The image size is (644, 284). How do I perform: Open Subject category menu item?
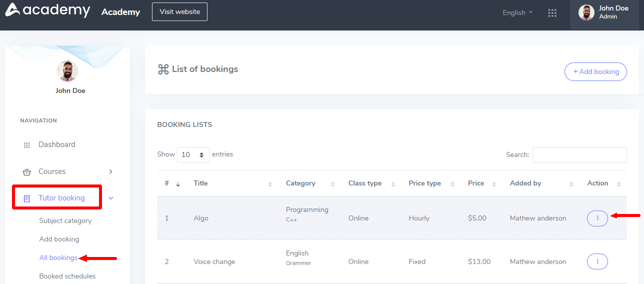tap(65, 220)
